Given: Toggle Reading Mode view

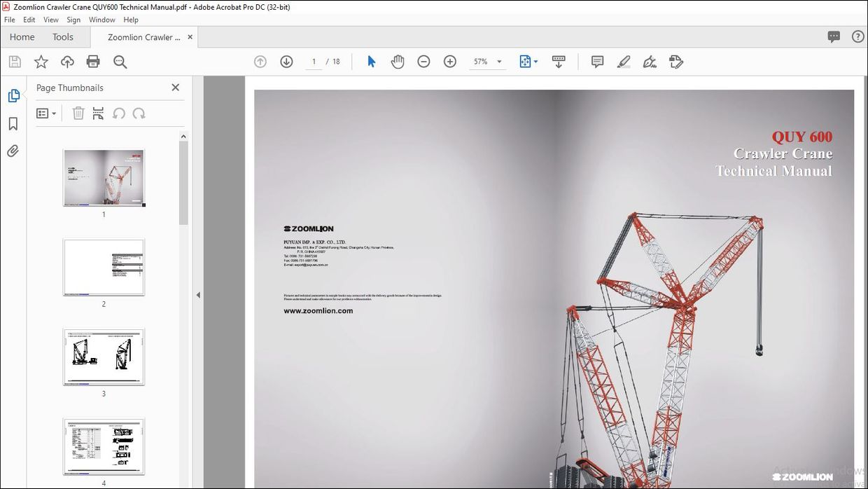Looking at the screenshot, I should [559, 62].
